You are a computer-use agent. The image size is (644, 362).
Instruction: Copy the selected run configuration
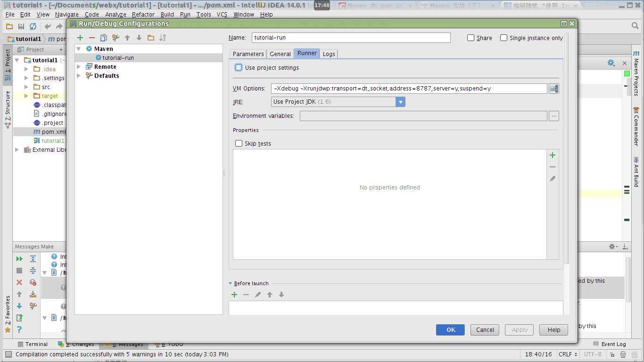[x=104, y=38]
